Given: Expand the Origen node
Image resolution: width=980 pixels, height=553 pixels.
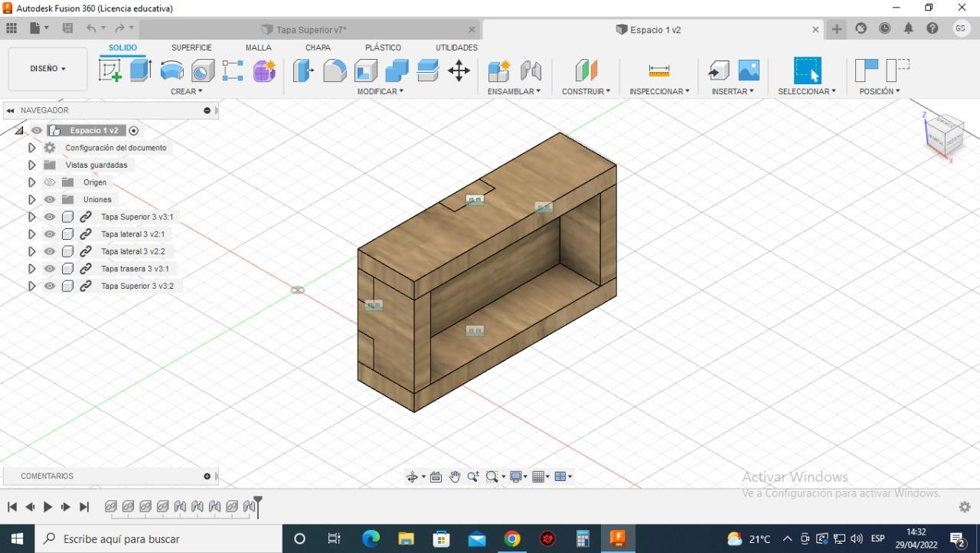Looking at the screenshot, I should tap(31, 182).
